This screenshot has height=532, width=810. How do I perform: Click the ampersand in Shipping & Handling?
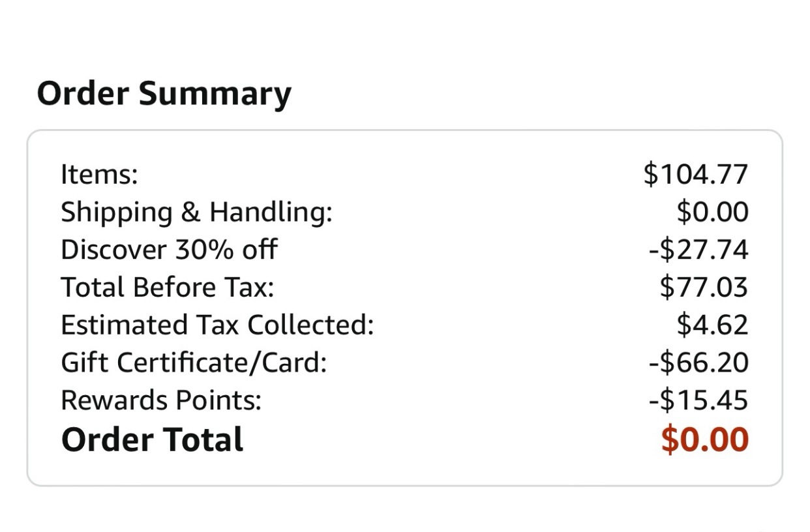191,213
